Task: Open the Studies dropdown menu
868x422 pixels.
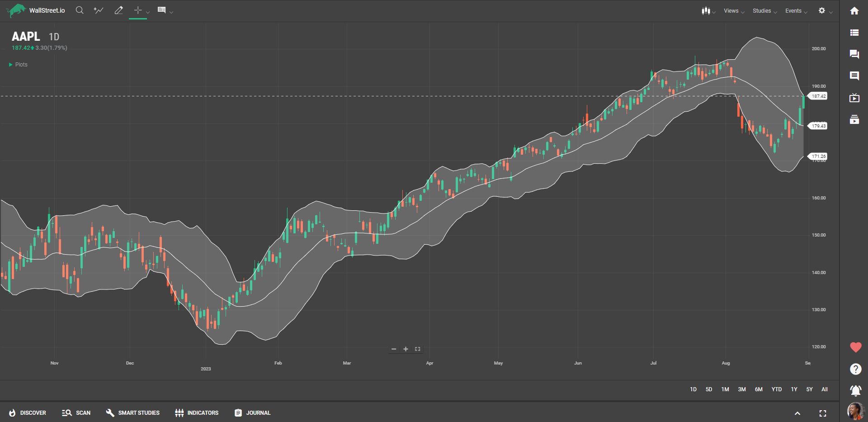Action: coord(764,11)
